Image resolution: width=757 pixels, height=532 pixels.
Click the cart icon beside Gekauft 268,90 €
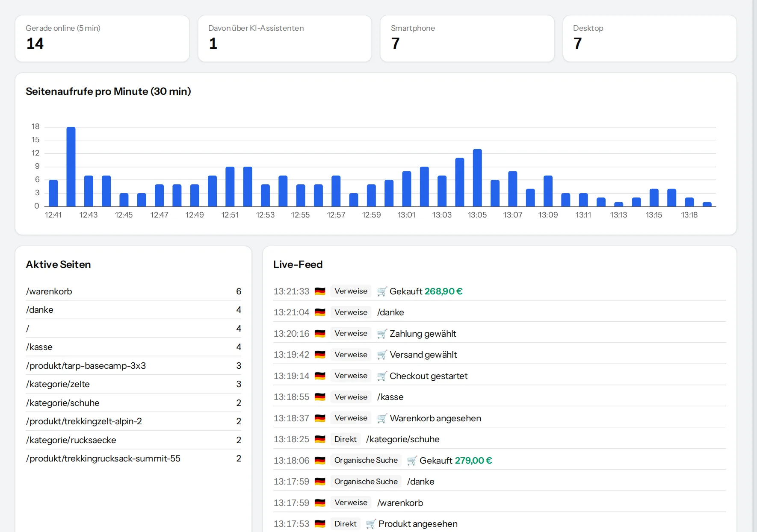[x=382, y=291]
